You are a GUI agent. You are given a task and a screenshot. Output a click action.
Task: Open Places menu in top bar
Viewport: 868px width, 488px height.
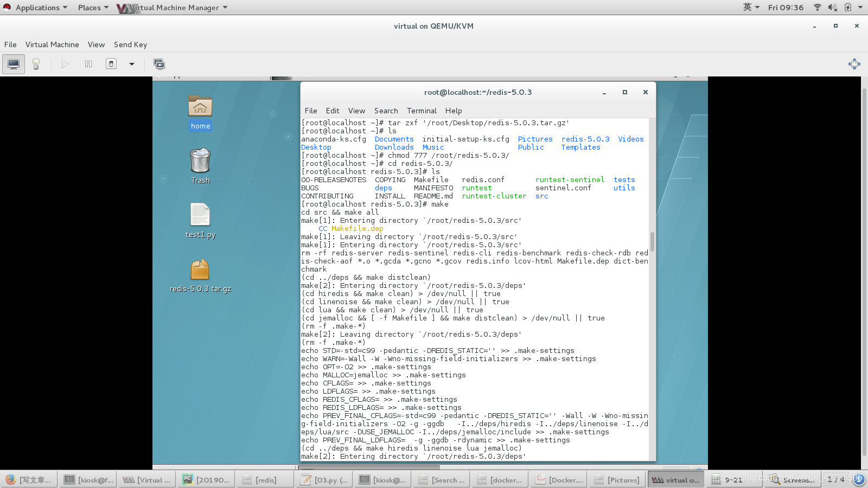(93, 8)
